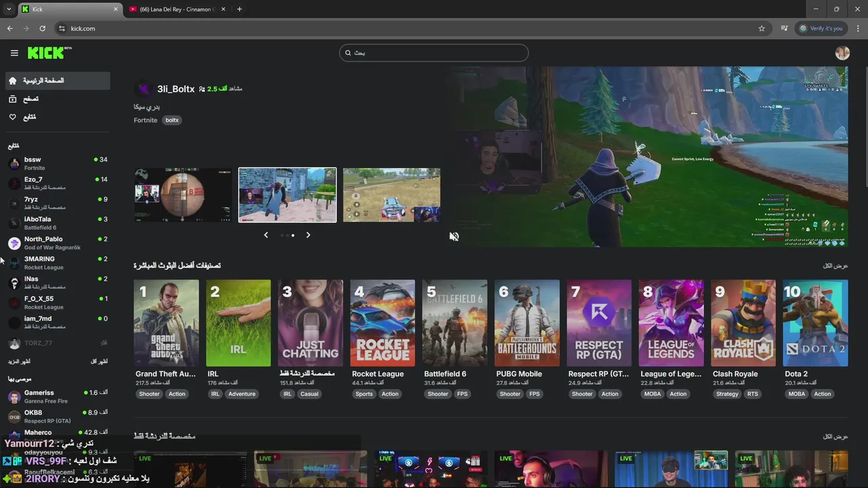
Task: Open North_Pablo avatar in sidebar
Action: click(14, 243)
